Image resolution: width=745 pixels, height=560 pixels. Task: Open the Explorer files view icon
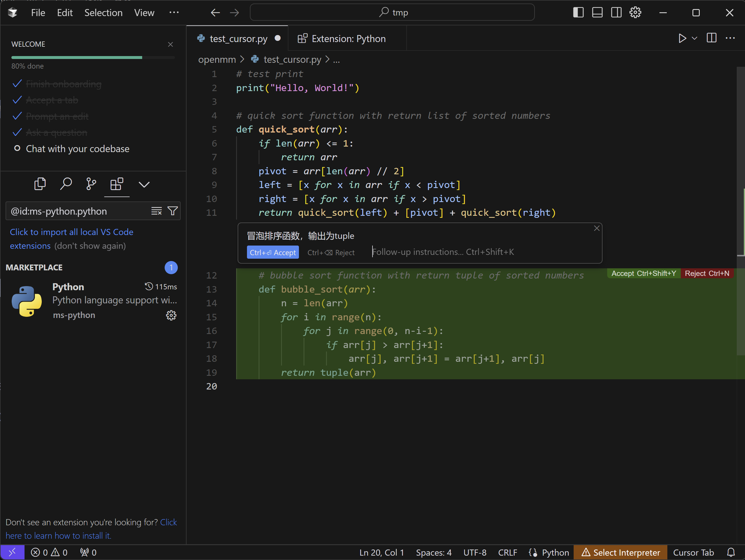[x=40, y=184]
